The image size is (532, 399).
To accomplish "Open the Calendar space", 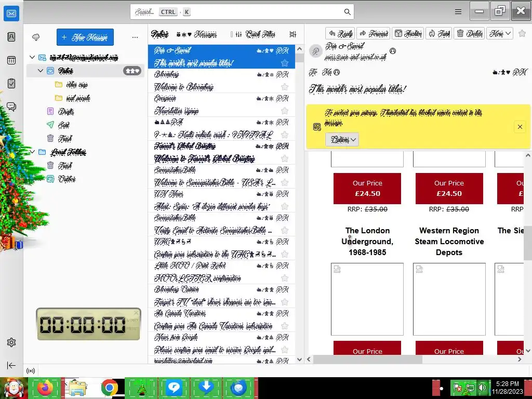I will [11, 60].
